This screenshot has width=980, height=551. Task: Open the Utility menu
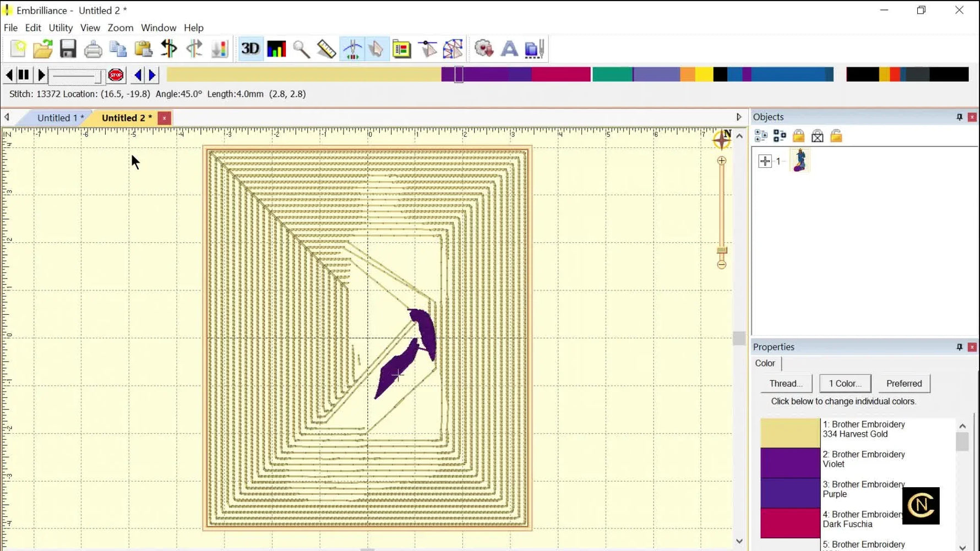coord(61,28)
